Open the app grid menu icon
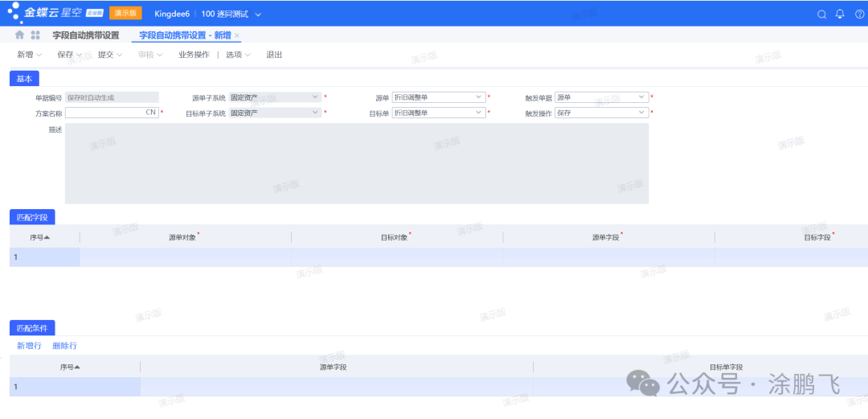 pyautogui.click(x=35, y=35)
